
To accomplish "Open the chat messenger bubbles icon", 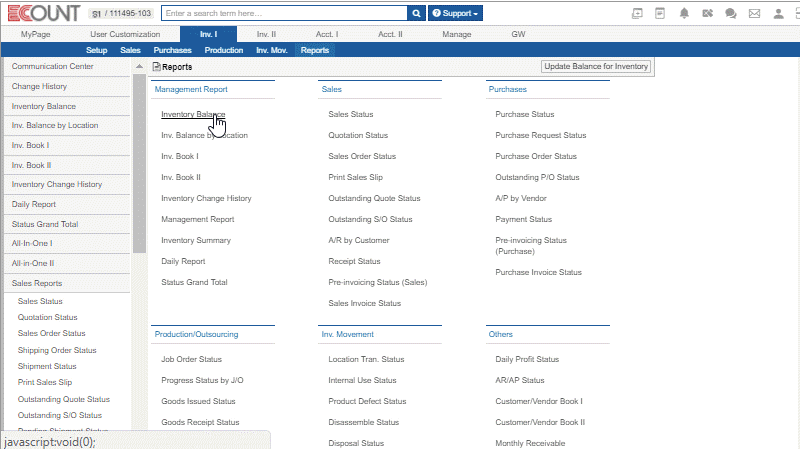I will pyautogui.click(x=731, y=13).
